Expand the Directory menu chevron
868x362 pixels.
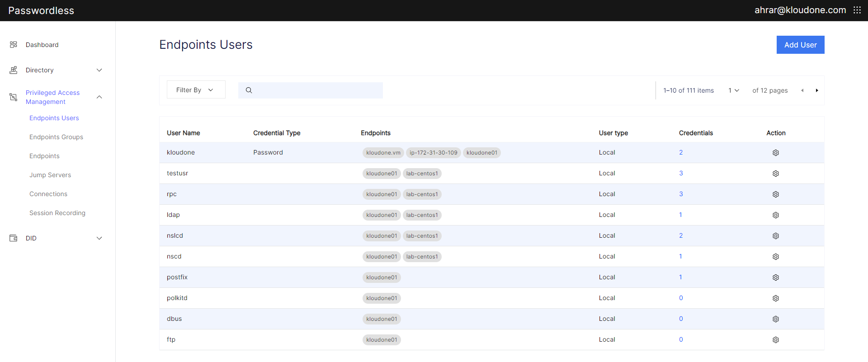coord(99,70)
